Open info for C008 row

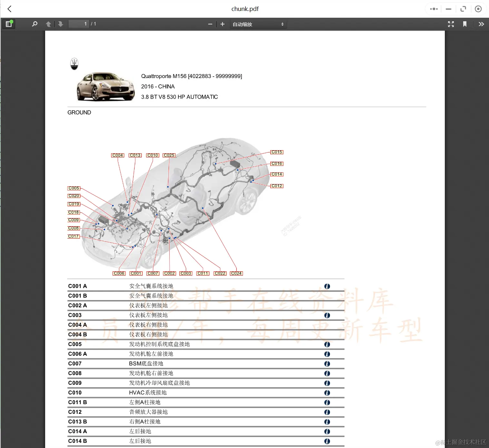click(x=327, y=373)
